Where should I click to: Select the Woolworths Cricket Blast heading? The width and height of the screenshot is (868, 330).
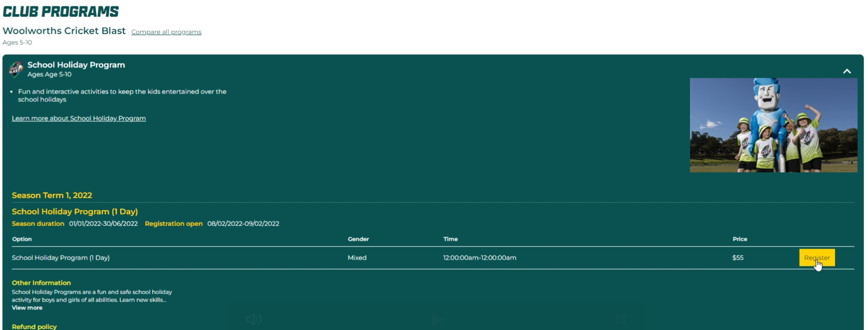point(64,31)
